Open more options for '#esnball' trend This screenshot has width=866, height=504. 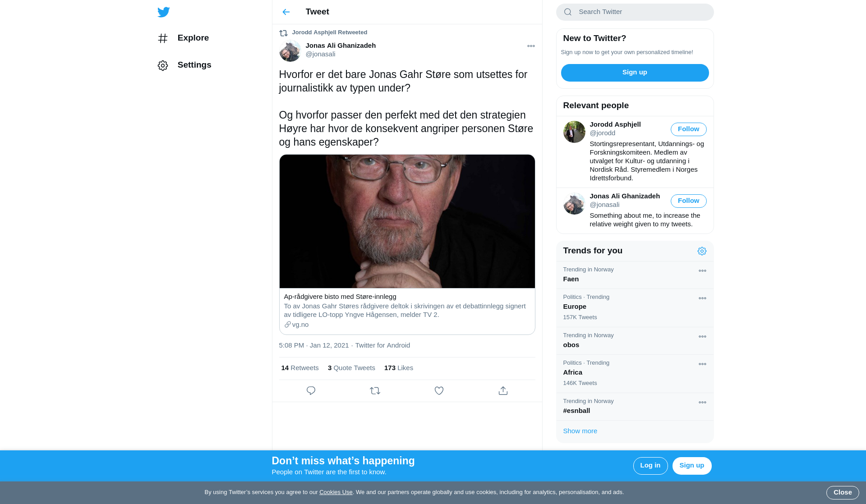click(702, 403)
